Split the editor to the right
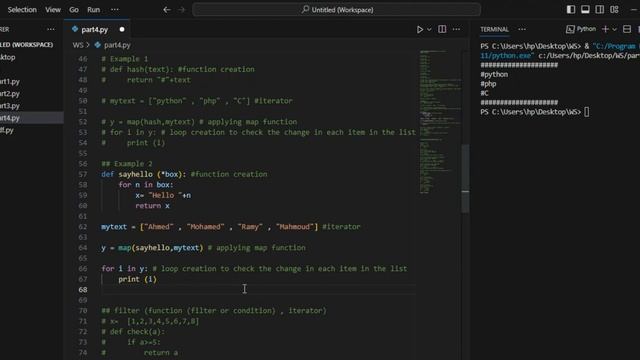 442,29
